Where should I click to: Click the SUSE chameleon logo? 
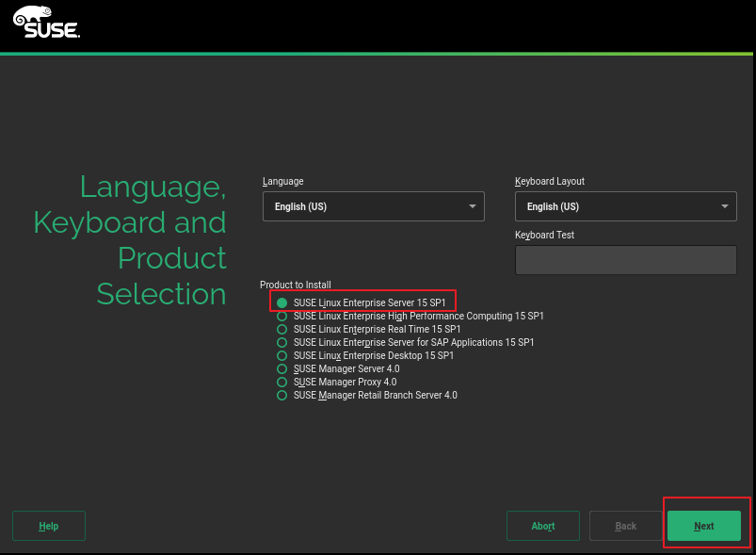[46, 22]
